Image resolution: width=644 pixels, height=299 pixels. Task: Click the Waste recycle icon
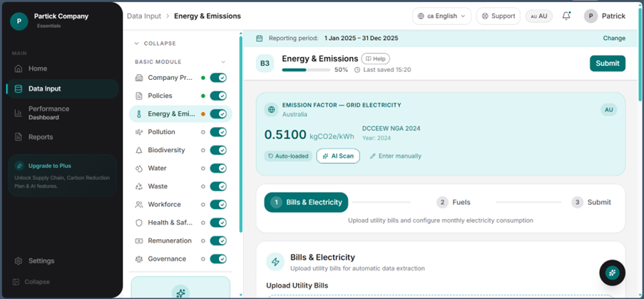tap(139, 186)
